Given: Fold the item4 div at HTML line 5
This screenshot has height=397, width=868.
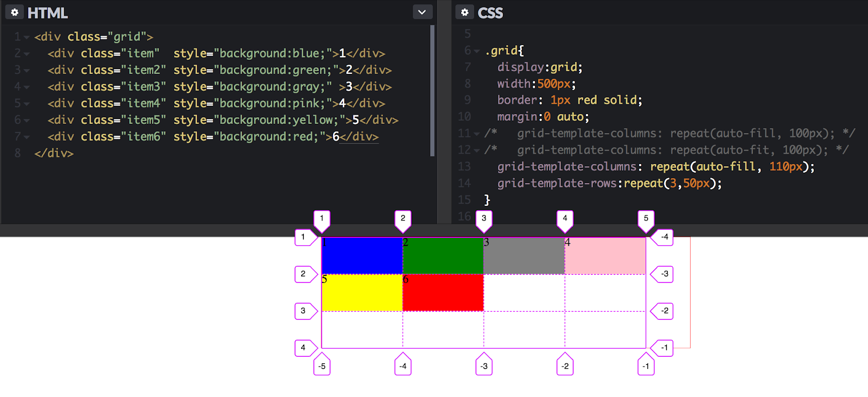Looking at the screenshot, I should 27,104.
